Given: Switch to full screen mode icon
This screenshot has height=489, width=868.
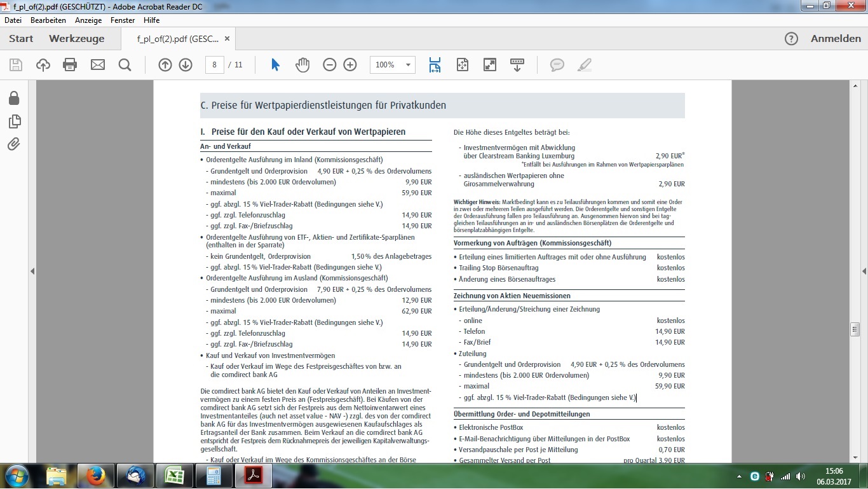Looking at the screenshot, I should [x=490, y=65].
